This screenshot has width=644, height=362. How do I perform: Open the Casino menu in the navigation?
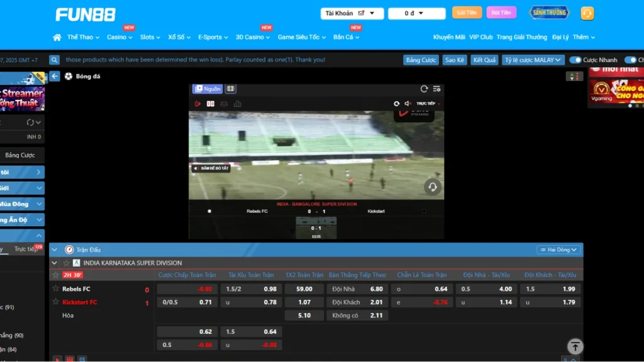(117, 37)
